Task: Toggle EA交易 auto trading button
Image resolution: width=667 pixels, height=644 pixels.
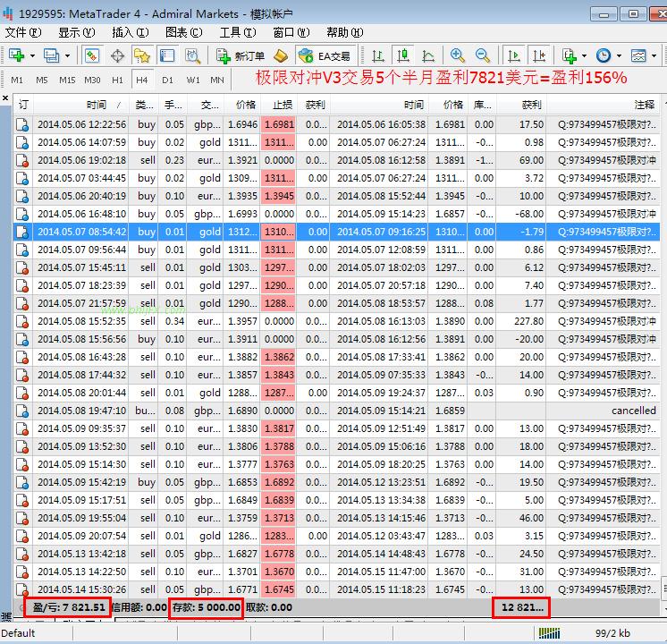Action: (325, 55)
